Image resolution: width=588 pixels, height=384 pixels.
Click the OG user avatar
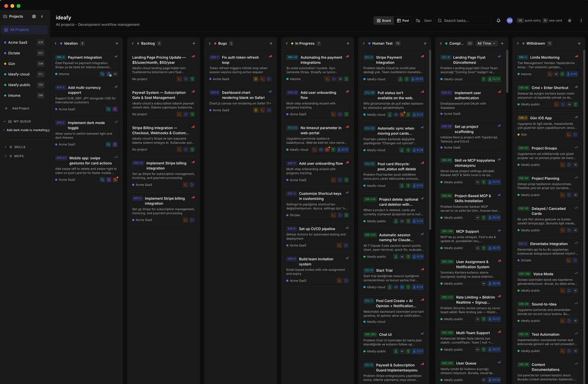[x=510, y=20]
